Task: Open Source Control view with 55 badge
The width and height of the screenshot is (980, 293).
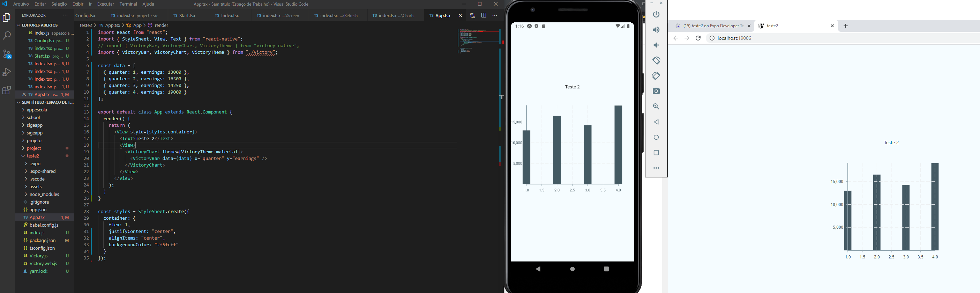Action: pyautogui.click(x=7, y=54)
